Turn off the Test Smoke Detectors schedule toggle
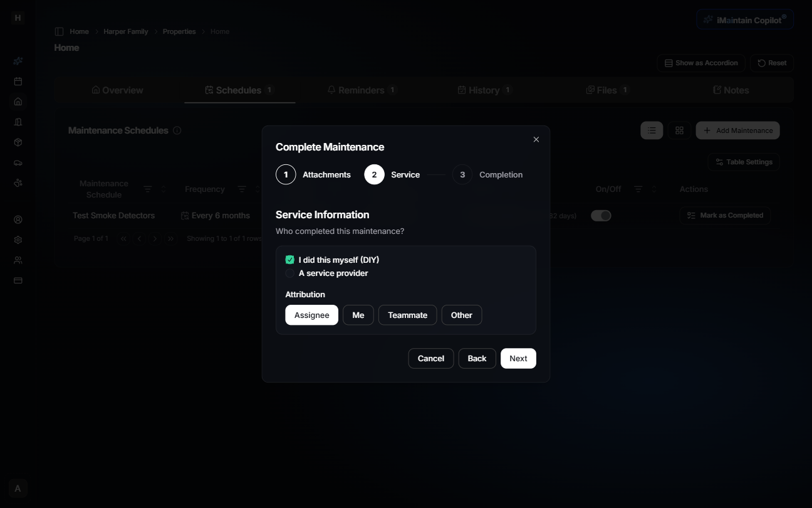The height and width of the screenshot is (508, 812). (x=601, y=215)
